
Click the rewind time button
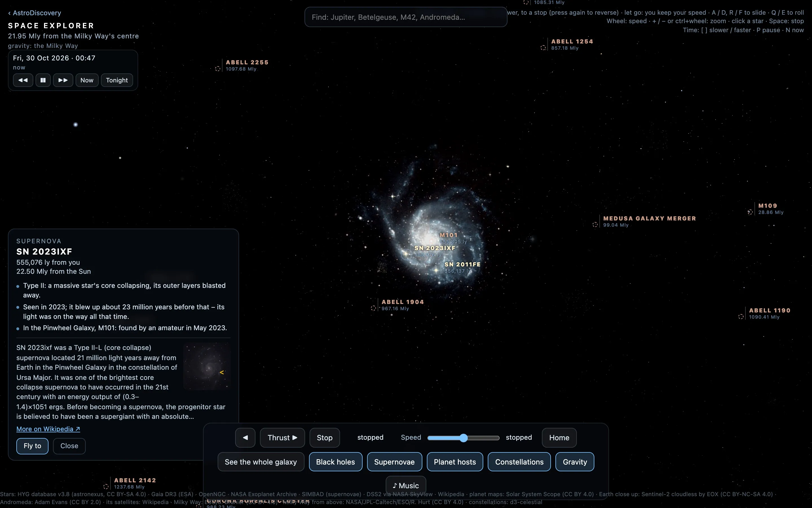[x=23, y=80]
